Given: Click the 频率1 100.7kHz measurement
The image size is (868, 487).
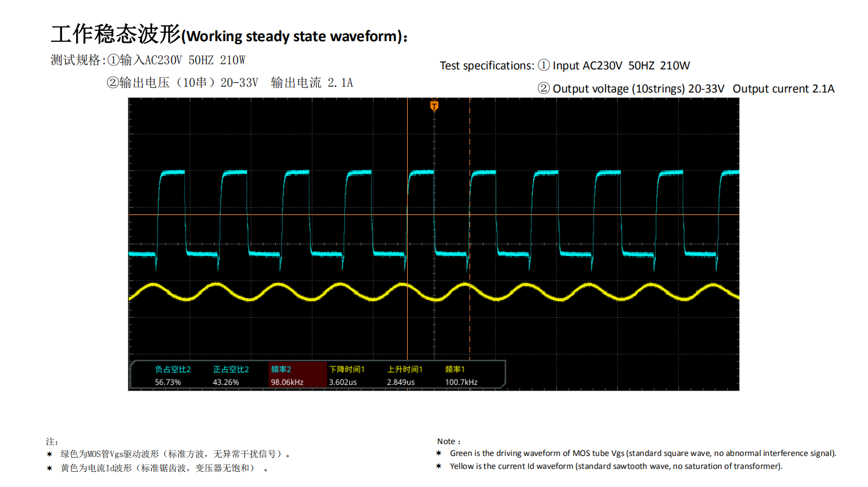Looking at the screenshot, I should [x=461, y=376].
